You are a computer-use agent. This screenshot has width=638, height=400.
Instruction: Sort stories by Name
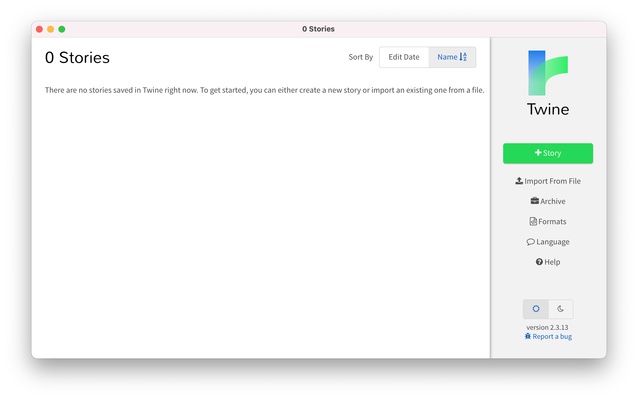(452, 57)
